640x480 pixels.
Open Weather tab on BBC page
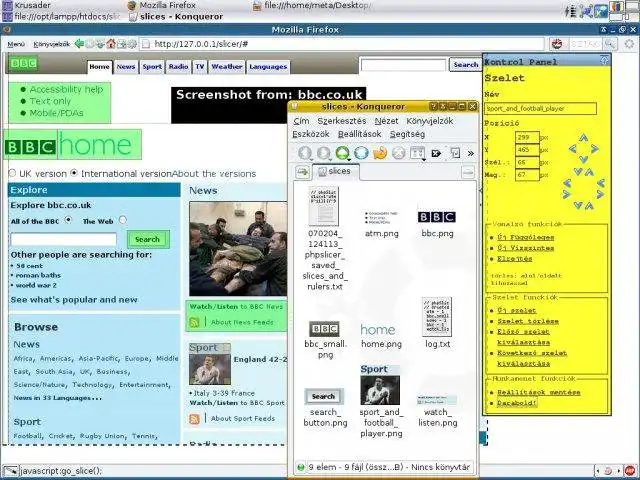(227, 67)
